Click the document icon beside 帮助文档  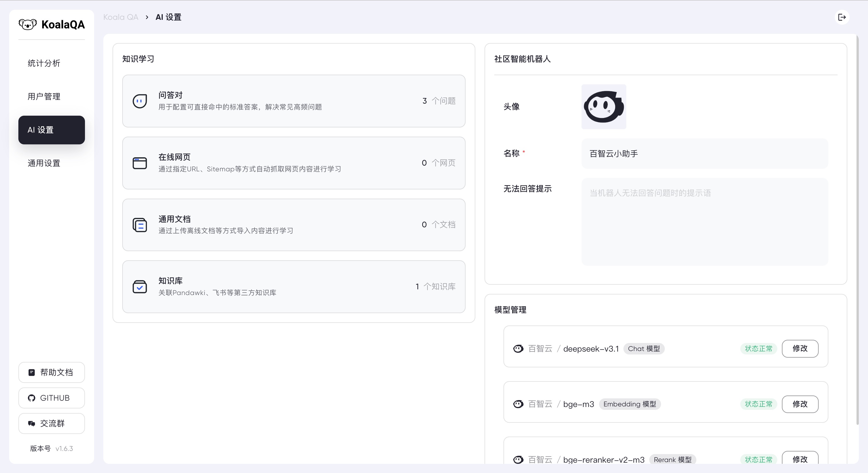tap(31, 372)
